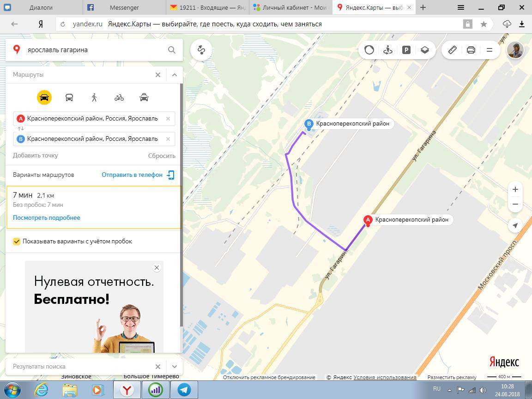Click the print map icon
This screenshot has height=399, width=532.
pyautogui.click(x=471, y=50)
